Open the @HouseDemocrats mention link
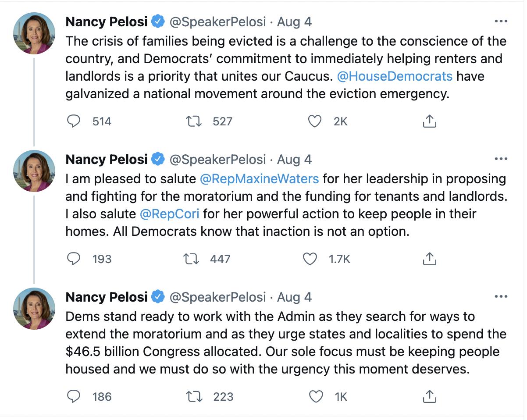 [395, 76]
